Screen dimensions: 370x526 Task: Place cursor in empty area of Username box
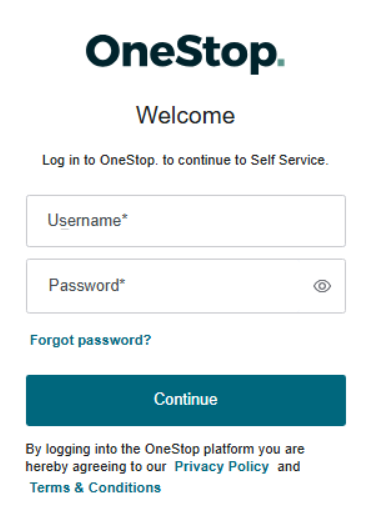[235, 221]
